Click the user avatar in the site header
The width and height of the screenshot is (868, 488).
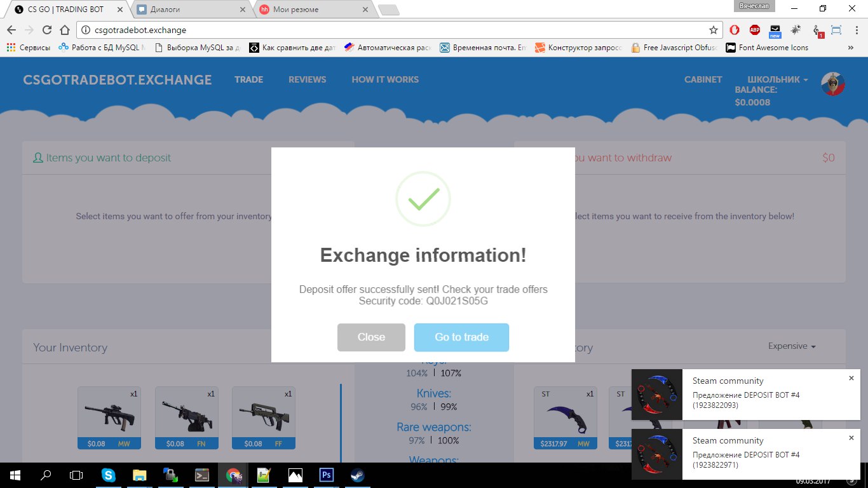[832, 84]
